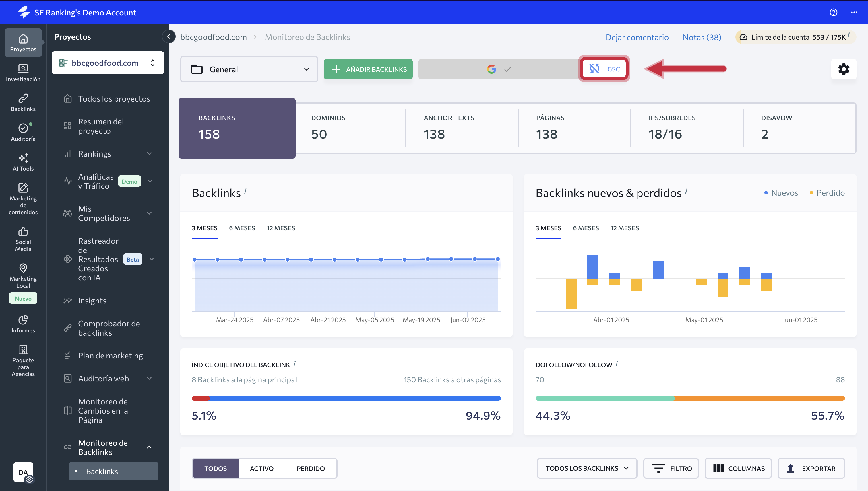Open AI Tools section

click(23, 162)
